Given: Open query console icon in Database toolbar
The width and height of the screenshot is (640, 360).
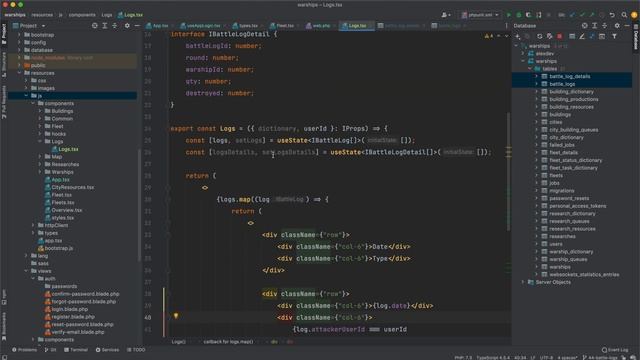Looking at the screenshot, I should (602, 36).
